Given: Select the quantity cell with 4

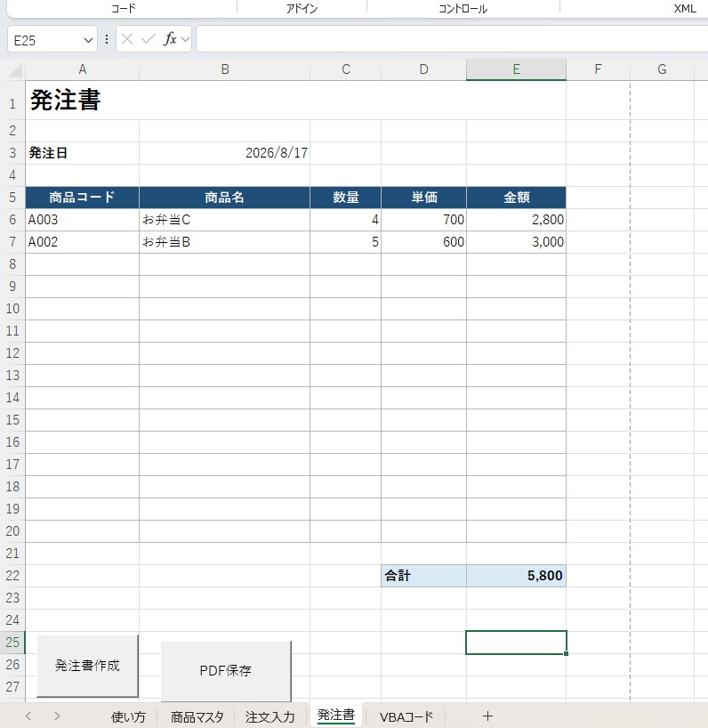Looking at the screenshot, I should [346, 220].
